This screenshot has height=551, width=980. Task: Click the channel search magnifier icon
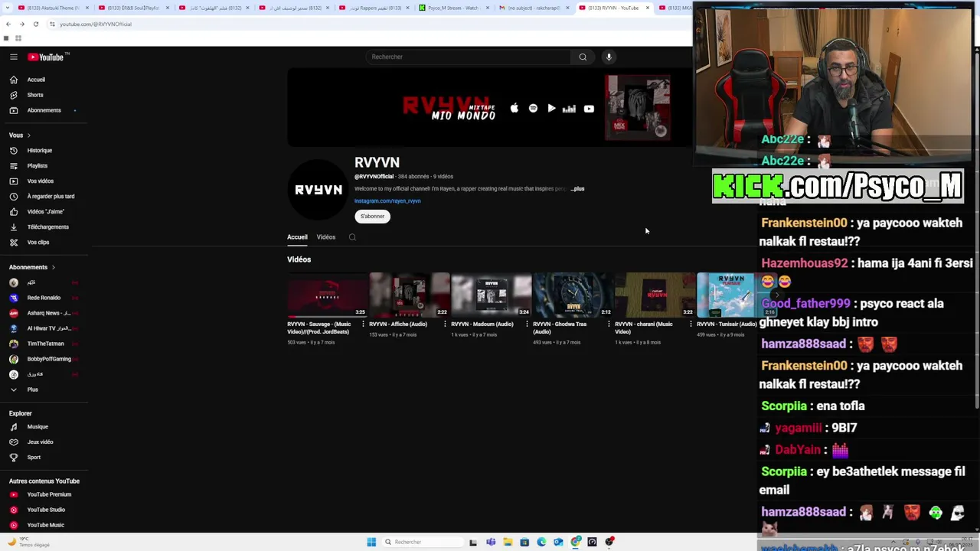tap(352, 237)
